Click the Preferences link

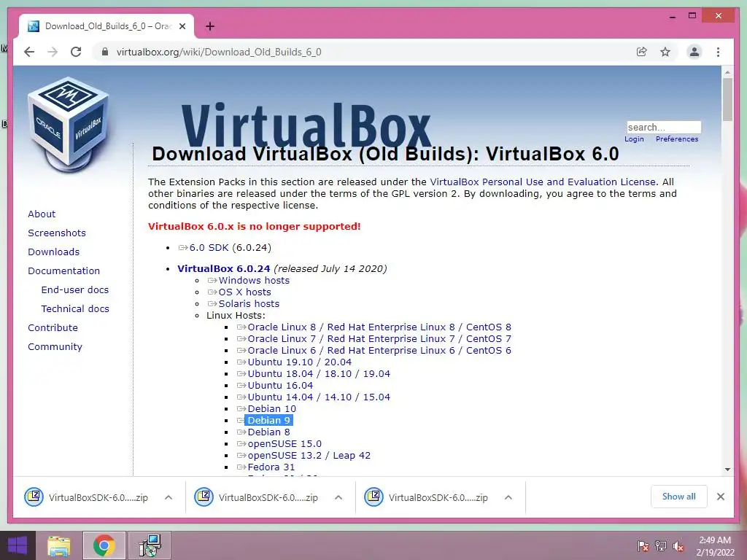coord(677,139)
